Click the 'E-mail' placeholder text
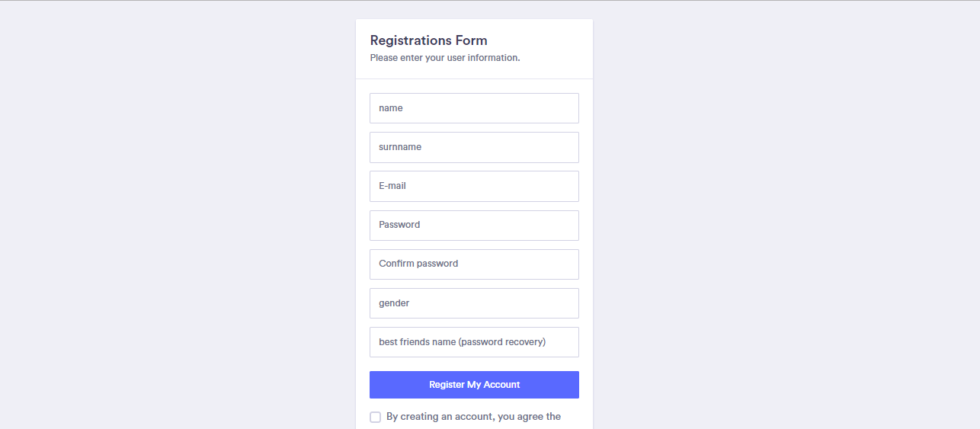 pyautogui.click(x=392, y=186)
